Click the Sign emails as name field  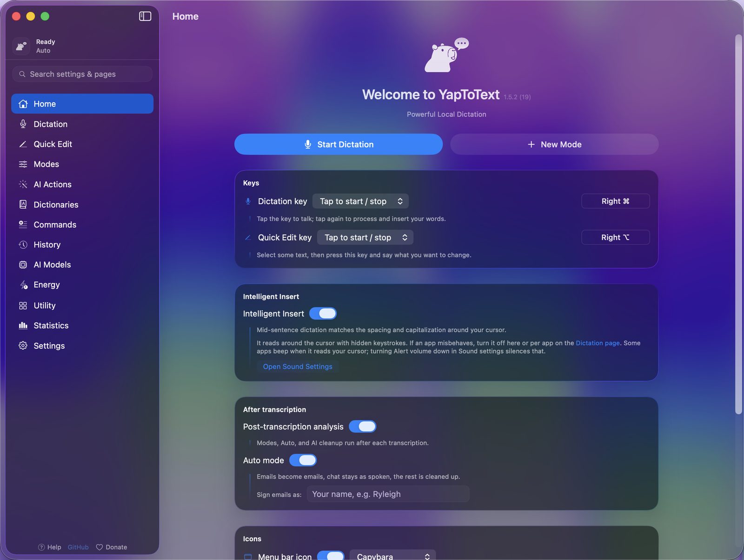(x=388, y=494)
